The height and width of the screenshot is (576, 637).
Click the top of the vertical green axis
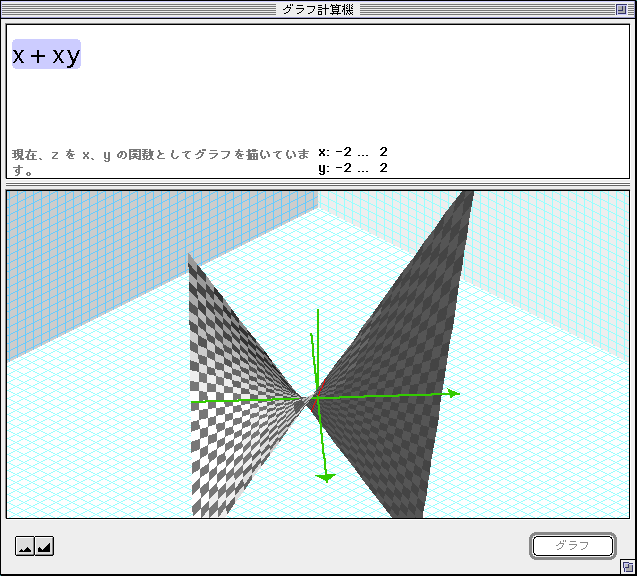pos(318,313)
